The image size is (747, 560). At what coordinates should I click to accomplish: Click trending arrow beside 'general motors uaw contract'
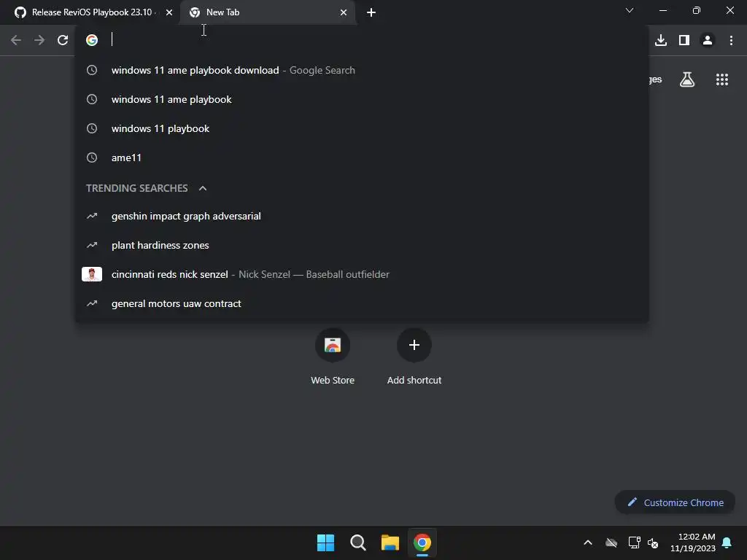tap(92, 303)
